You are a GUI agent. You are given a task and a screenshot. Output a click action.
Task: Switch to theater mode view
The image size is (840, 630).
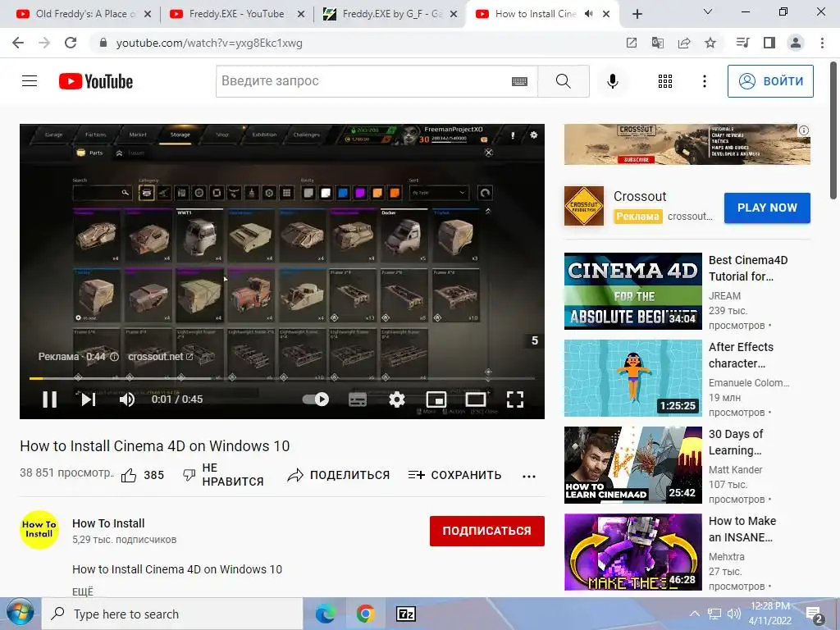tap(476, 399)
